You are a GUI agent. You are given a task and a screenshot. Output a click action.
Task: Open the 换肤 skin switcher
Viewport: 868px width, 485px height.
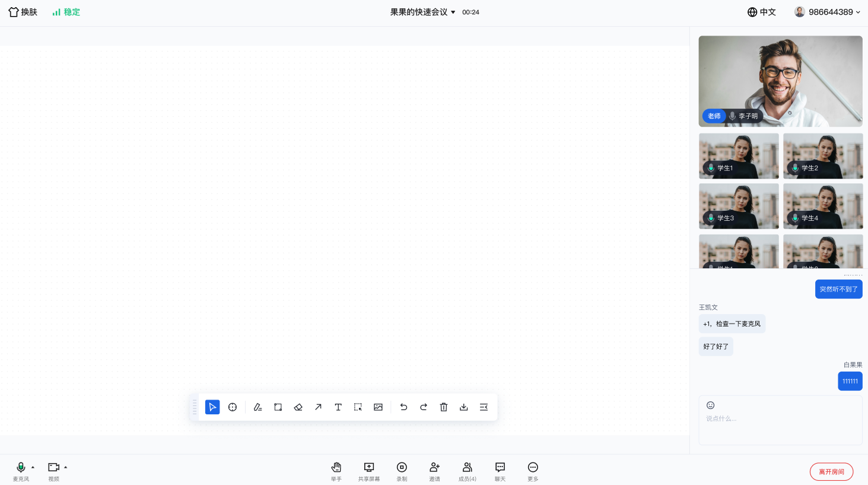coord(23,12)
